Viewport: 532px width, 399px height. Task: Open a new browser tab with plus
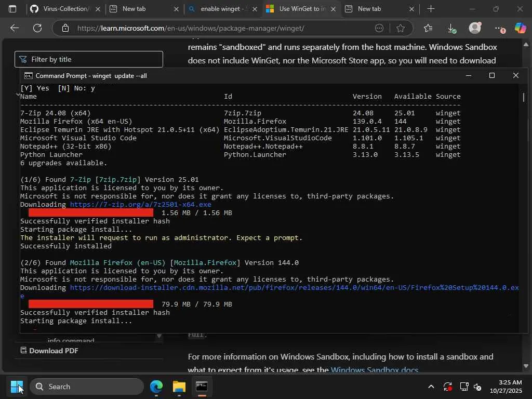(431, 9)
